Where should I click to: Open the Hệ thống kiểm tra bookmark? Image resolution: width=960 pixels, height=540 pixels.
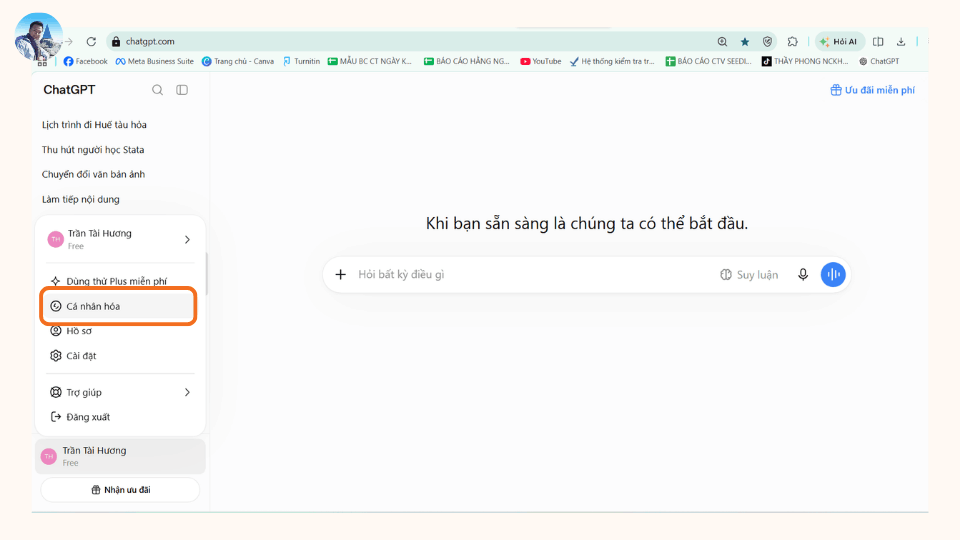[612, 61]
